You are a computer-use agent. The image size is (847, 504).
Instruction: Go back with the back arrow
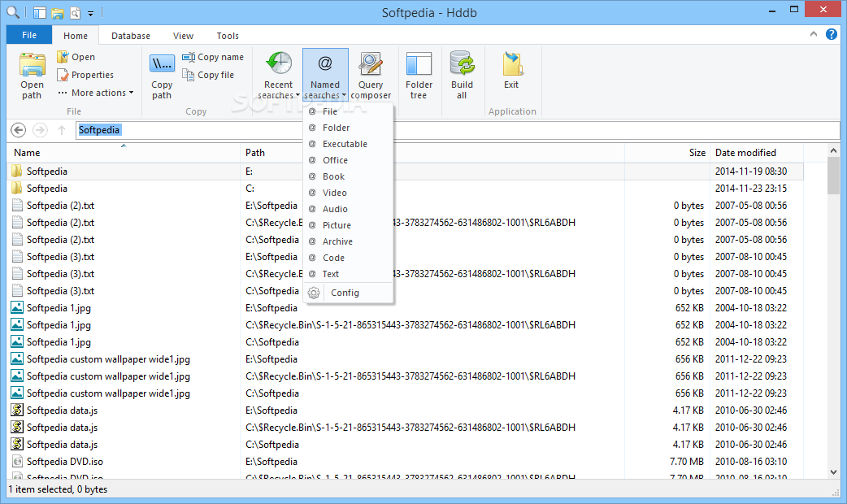point(19,129)
